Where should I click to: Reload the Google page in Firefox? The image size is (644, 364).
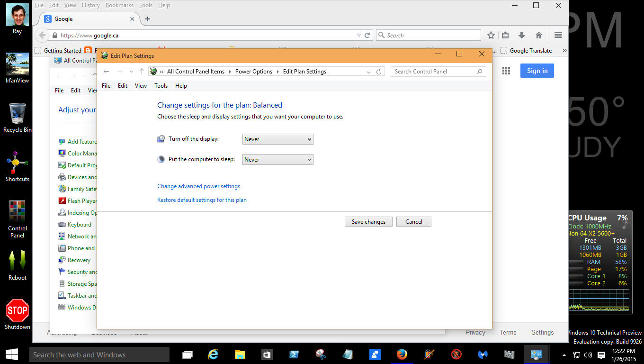point(367,35)
